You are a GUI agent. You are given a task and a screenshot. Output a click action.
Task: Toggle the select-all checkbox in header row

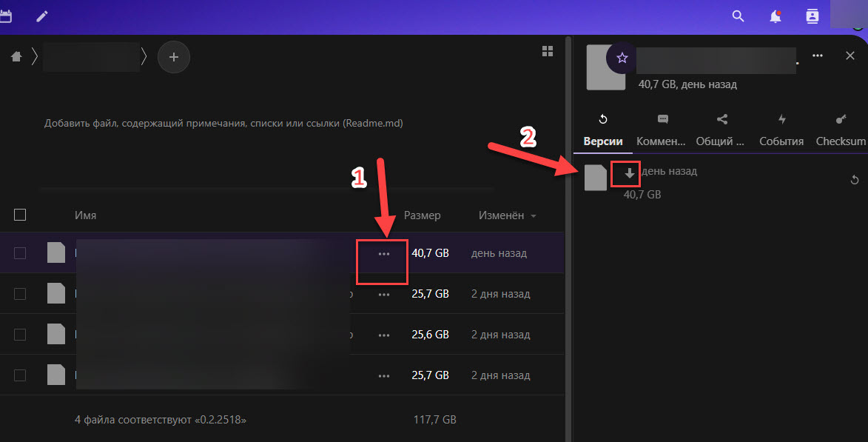pyautogui.click(x=20, y=215)
